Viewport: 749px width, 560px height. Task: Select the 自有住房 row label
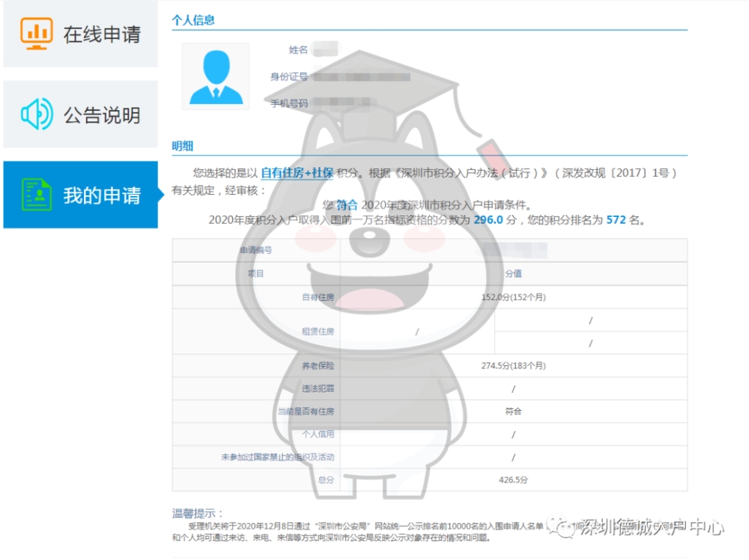[x=318, y=297]
